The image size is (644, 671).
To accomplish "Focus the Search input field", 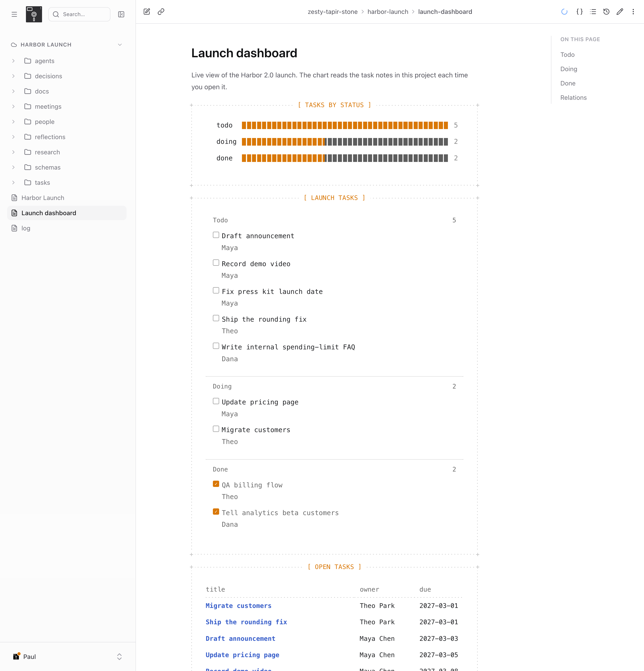I will (x=79, y=14).
